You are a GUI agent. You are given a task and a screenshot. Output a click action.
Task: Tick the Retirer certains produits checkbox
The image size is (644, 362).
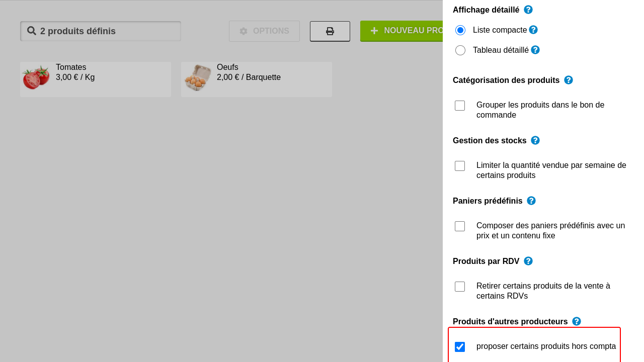(460, 287)
